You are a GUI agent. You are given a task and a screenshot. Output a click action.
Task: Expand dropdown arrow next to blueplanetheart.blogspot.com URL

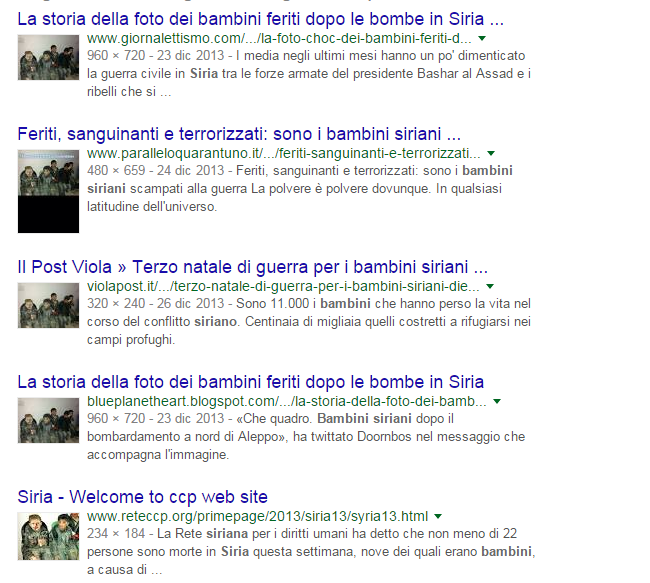coord(497,401)
